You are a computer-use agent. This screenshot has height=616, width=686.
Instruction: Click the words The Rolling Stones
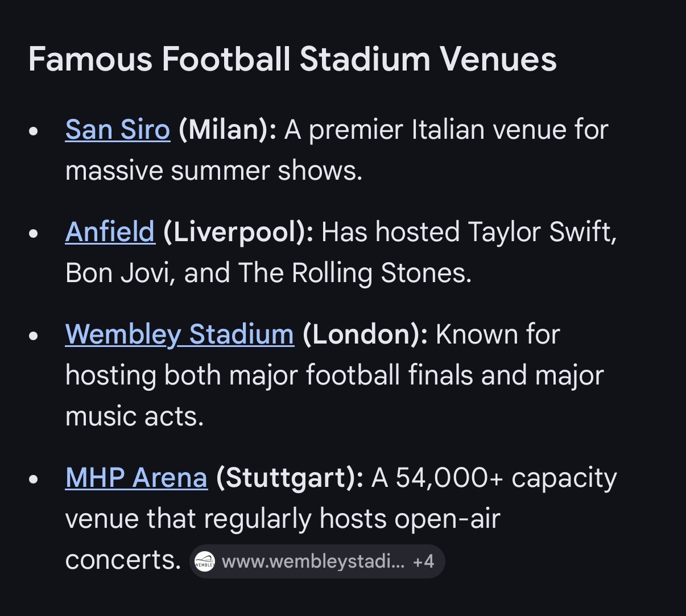coord(353,273)
